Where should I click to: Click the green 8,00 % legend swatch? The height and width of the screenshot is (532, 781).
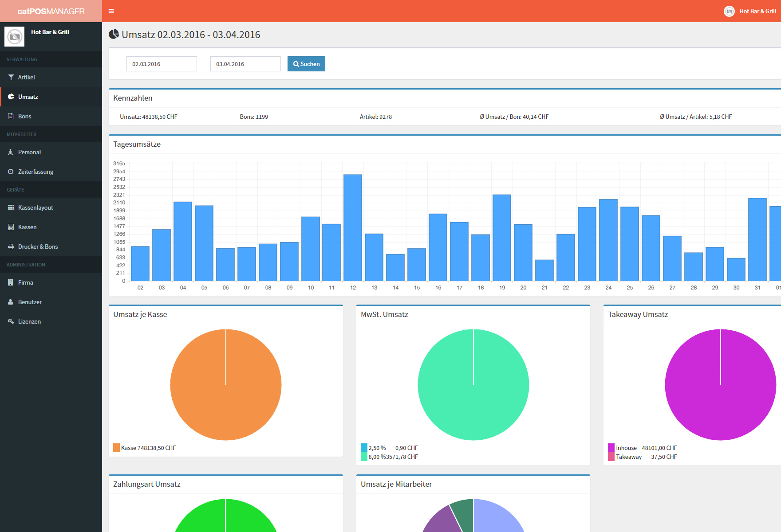tap(364, 457)
